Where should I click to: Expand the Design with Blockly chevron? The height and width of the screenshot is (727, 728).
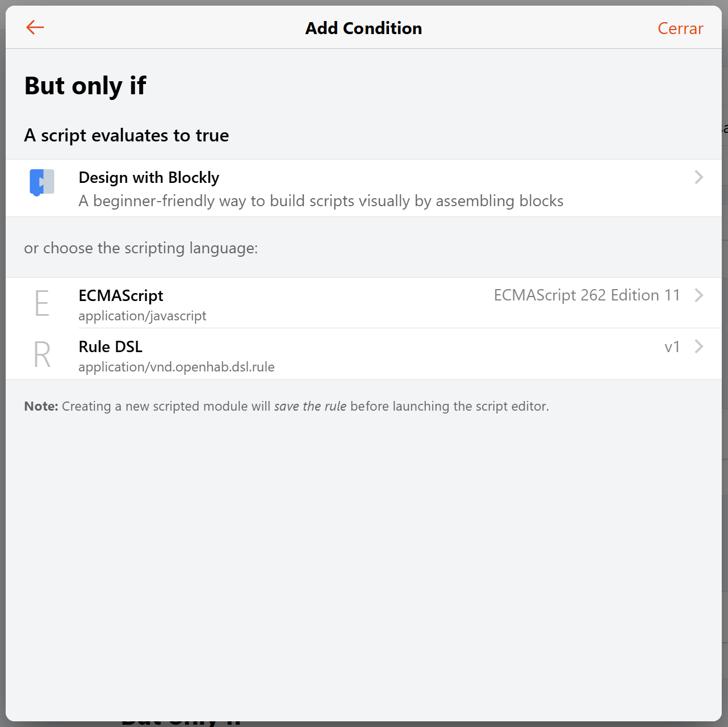tap(699, 177)
